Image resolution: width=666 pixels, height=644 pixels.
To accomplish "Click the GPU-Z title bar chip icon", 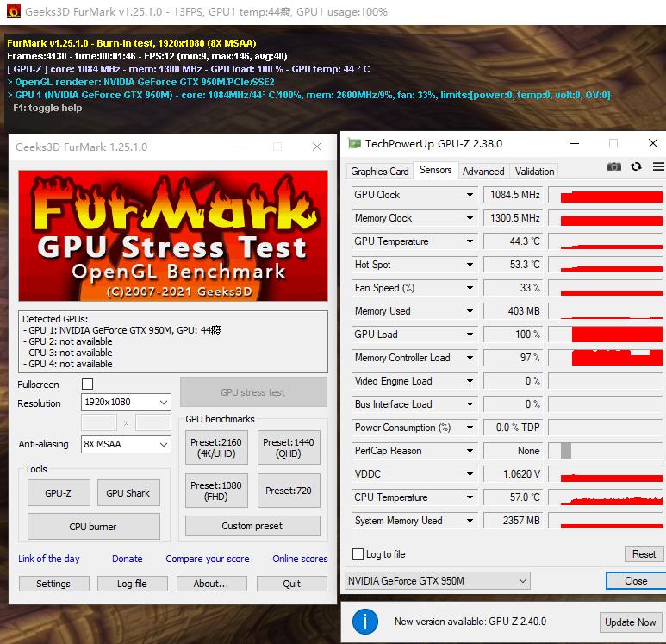I will [354, 144].
